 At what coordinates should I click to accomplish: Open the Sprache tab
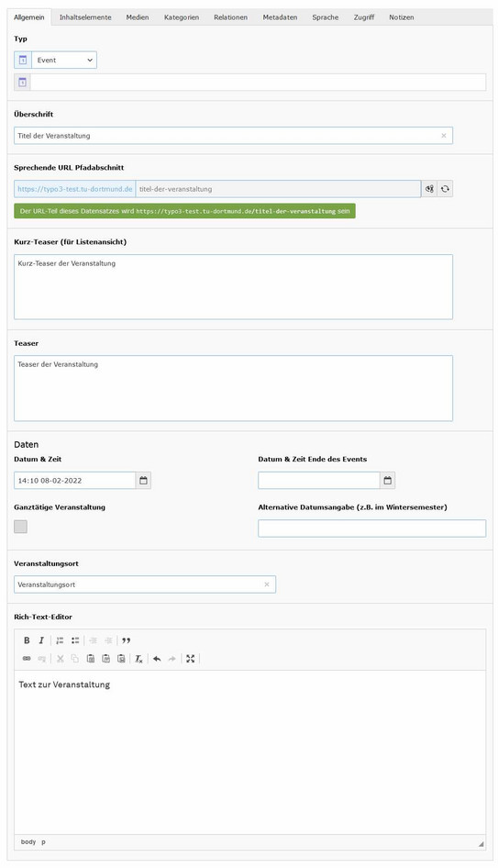click(x=326, y=17)
